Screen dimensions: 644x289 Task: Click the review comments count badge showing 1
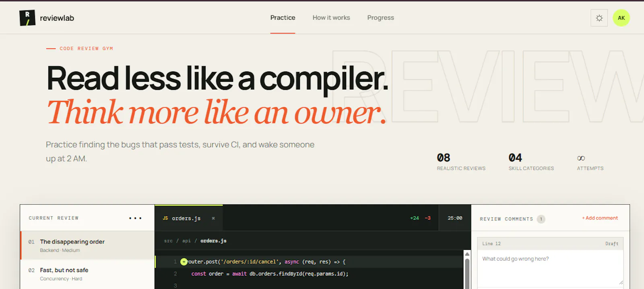click(541, 219)
